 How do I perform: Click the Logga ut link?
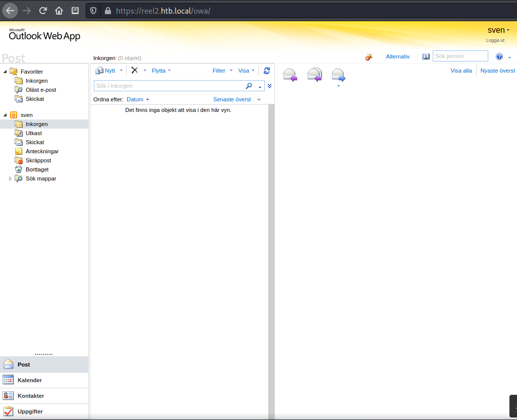click(495, 40)
